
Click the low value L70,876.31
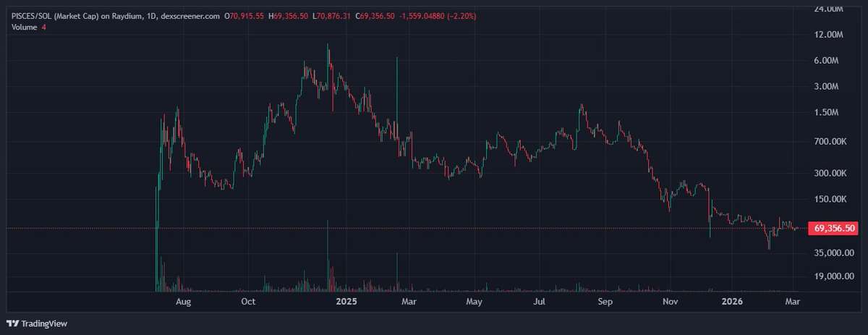(331, 15)
